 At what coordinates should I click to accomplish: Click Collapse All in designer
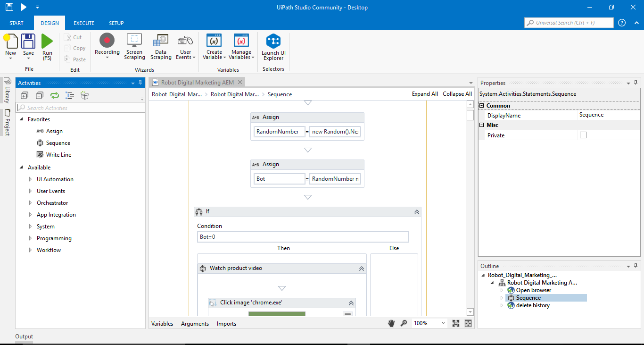click(x=457, y=94)
